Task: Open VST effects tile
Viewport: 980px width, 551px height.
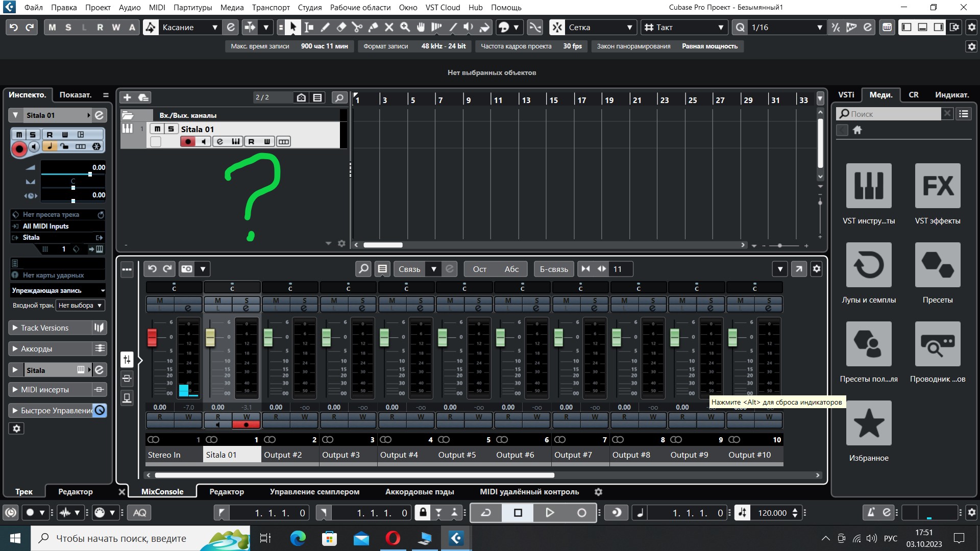Action: pyautogui.click(x=937, y=186)
